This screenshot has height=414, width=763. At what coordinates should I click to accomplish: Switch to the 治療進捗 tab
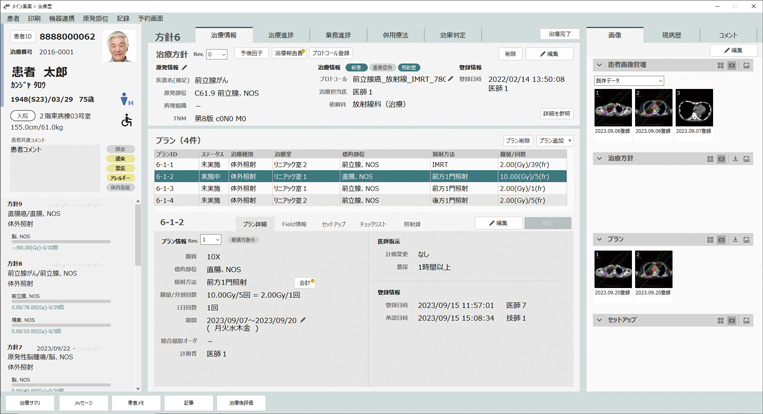pos(281,35)
